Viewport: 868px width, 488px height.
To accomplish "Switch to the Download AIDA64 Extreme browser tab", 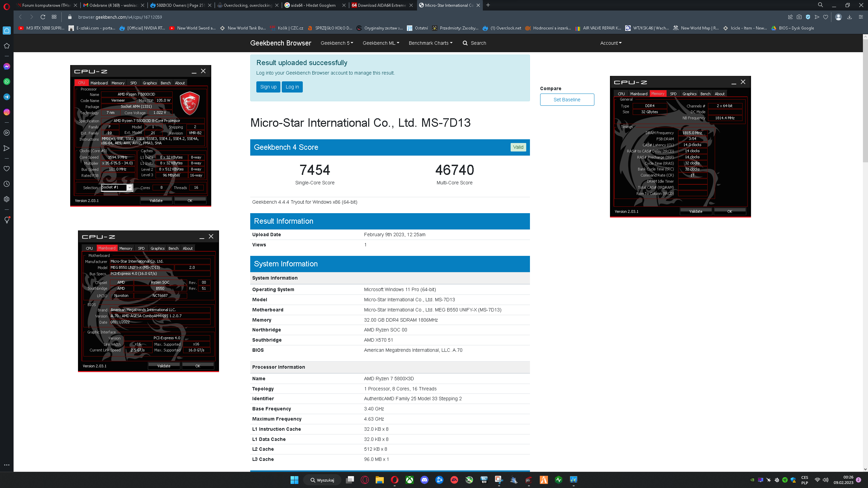I will tap(382, 5).
